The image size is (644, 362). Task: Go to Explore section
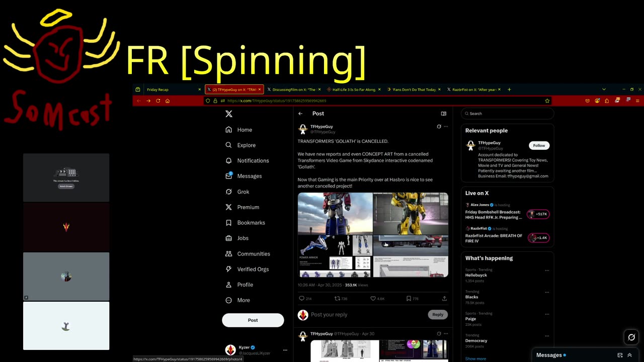240,145
